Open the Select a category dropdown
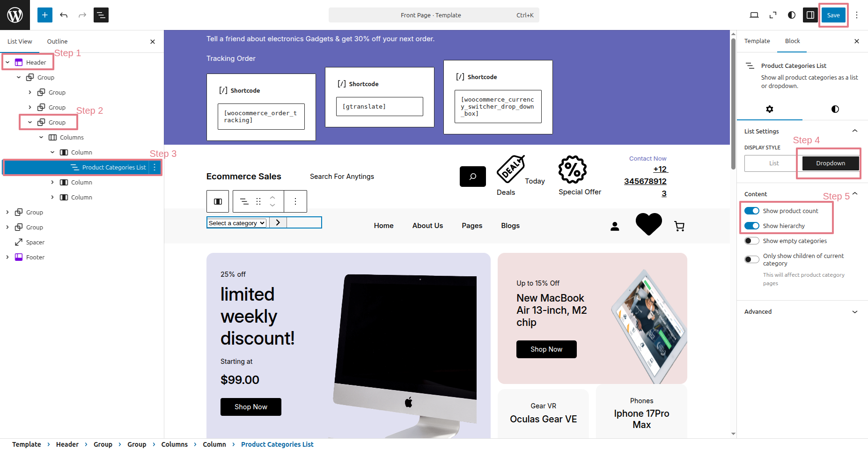 (237, 223)
